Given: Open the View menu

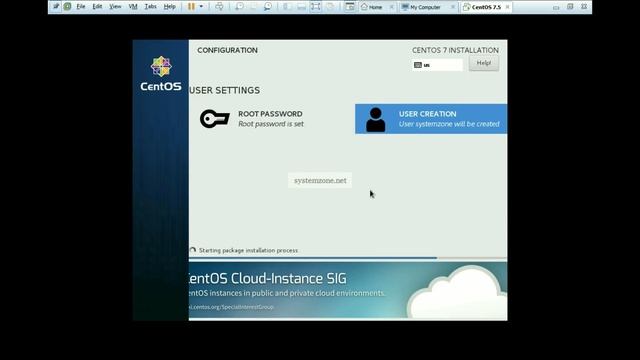Looking at the screenshot, I should [x=115, y=7].
